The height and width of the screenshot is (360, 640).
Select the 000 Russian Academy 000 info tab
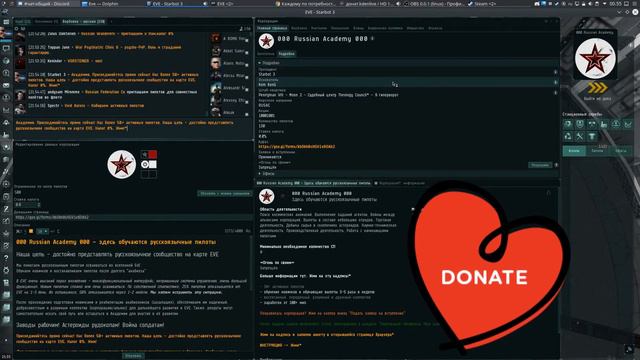pos(314,183)
